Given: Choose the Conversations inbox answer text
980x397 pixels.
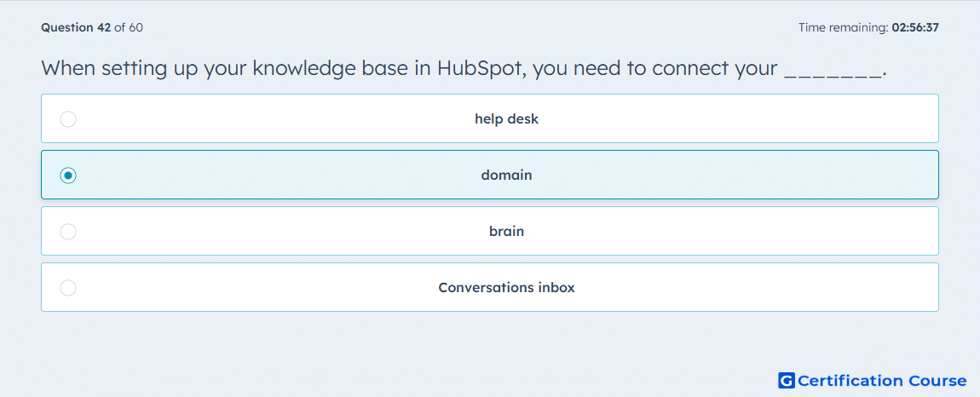Looking at the screenshot, I should click(x=506, y=288).
